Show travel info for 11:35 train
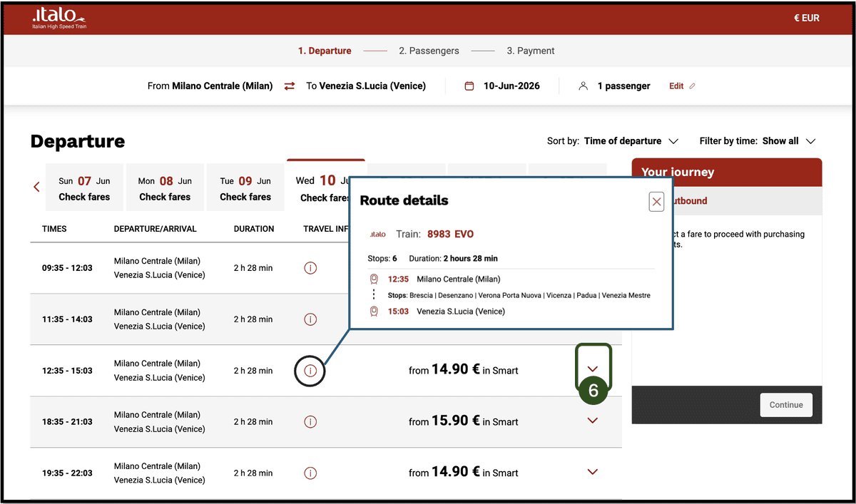The height and width of the screenshot is (504, 856). (310, 319)
